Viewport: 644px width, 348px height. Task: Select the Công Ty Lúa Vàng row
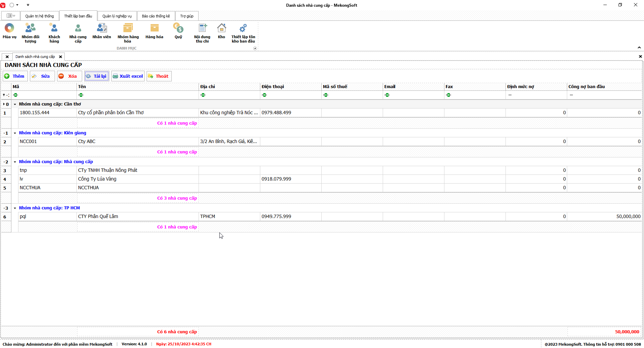click(x=330, y=179)
